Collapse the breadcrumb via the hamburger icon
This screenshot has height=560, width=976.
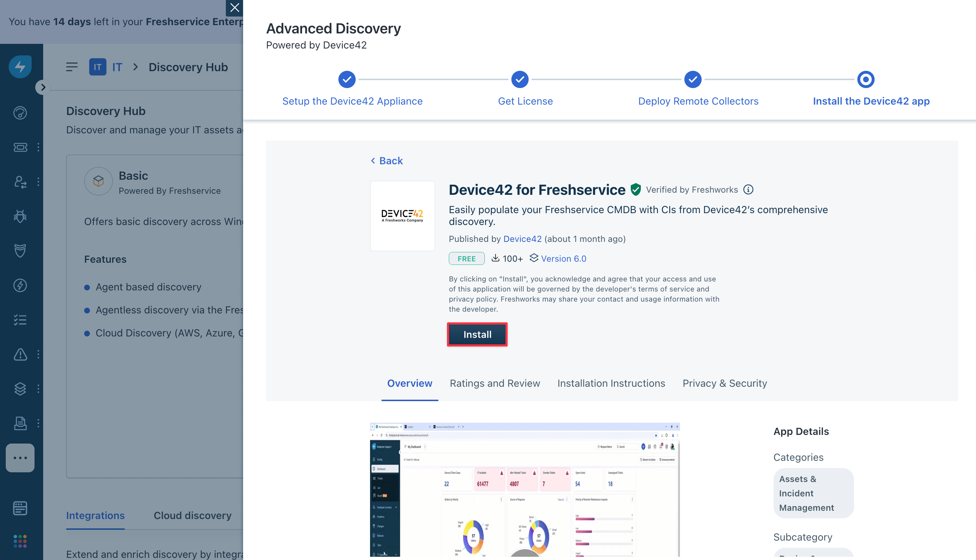point(72,66)
